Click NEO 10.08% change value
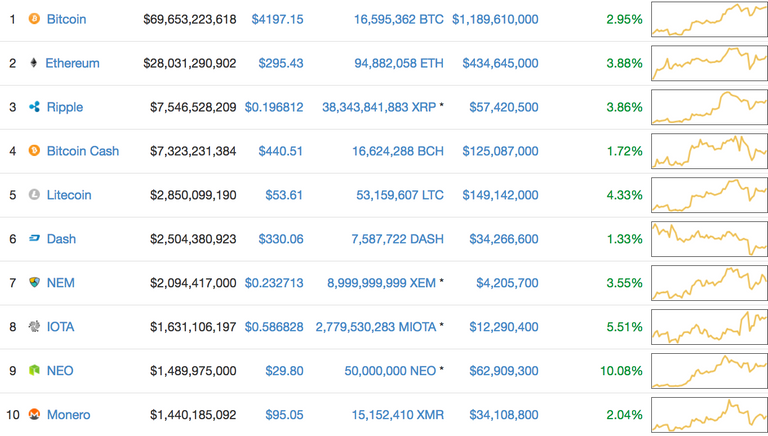 621,371
